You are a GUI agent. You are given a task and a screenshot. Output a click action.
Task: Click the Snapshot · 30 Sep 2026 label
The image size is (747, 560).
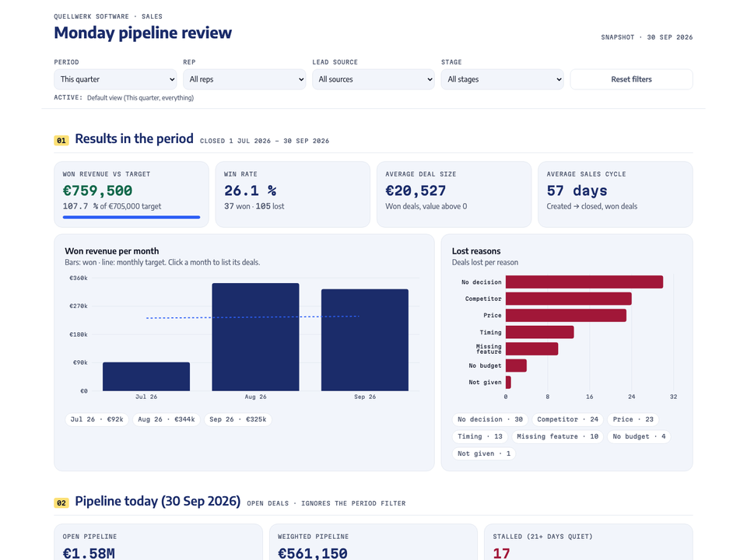pyautogui.click(x=647, y=37)
